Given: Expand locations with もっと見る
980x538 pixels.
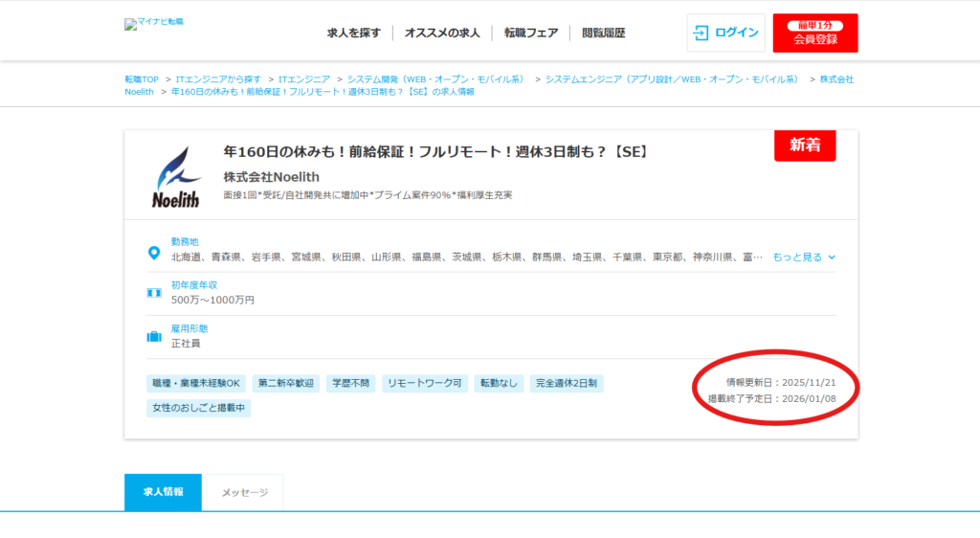Looking at the screenshot, I should tap(797, 258).
